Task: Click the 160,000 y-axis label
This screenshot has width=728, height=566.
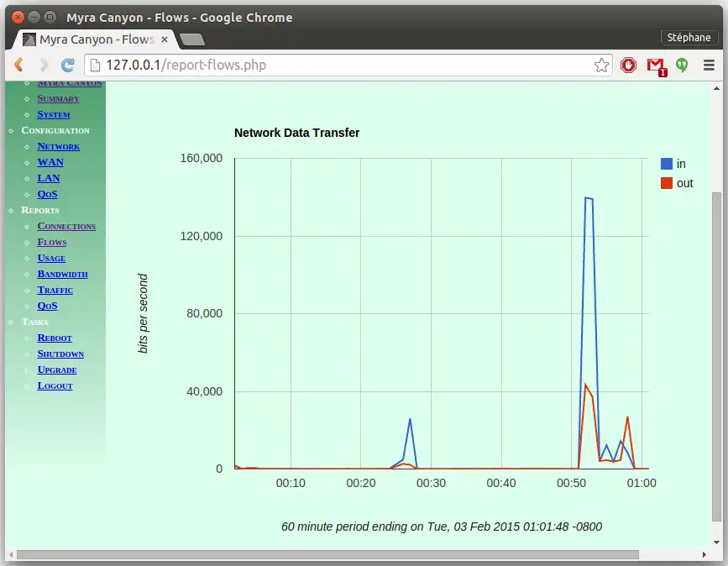Action: [202, 159]
